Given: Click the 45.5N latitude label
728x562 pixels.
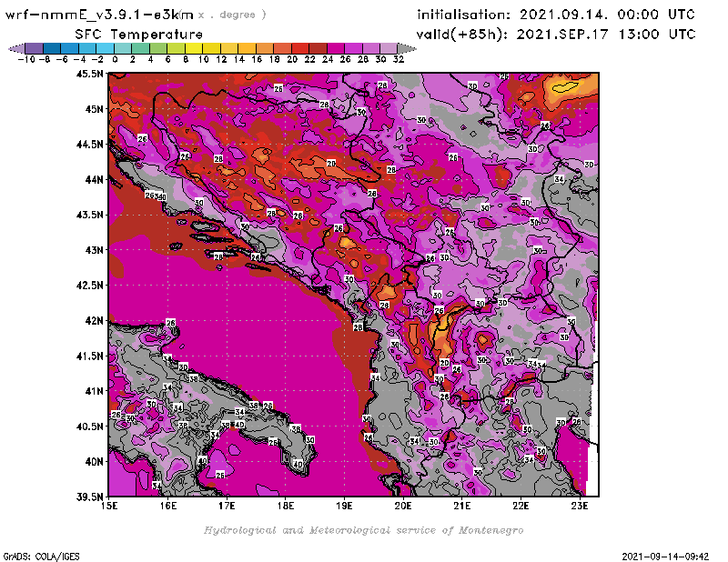Looking at the screenshot, I should click(89, 74).
